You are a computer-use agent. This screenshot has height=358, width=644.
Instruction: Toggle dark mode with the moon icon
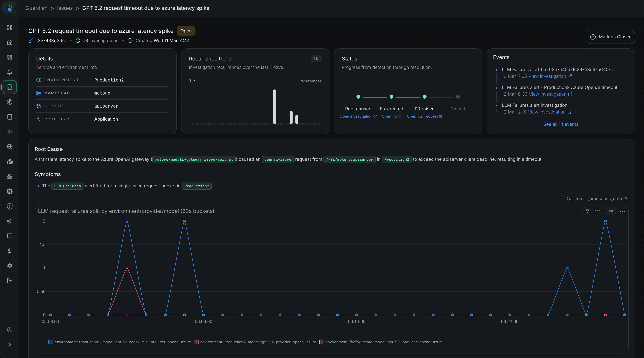click(x=10, y=330)
